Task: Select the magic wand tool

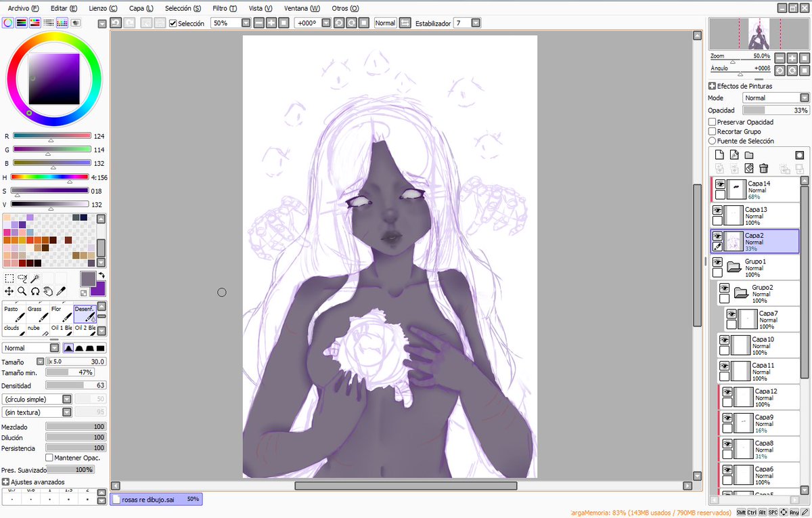Action: tap(35, 278)
